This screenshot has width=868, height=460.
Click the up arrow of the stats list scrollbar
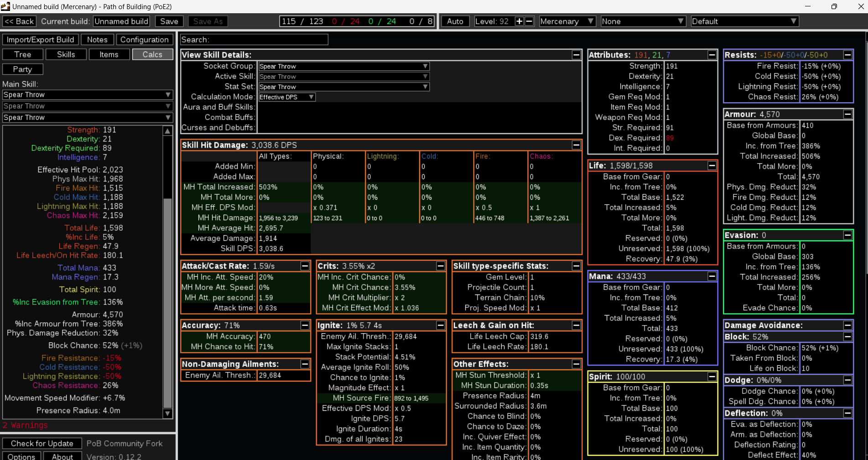coord(168,131)
